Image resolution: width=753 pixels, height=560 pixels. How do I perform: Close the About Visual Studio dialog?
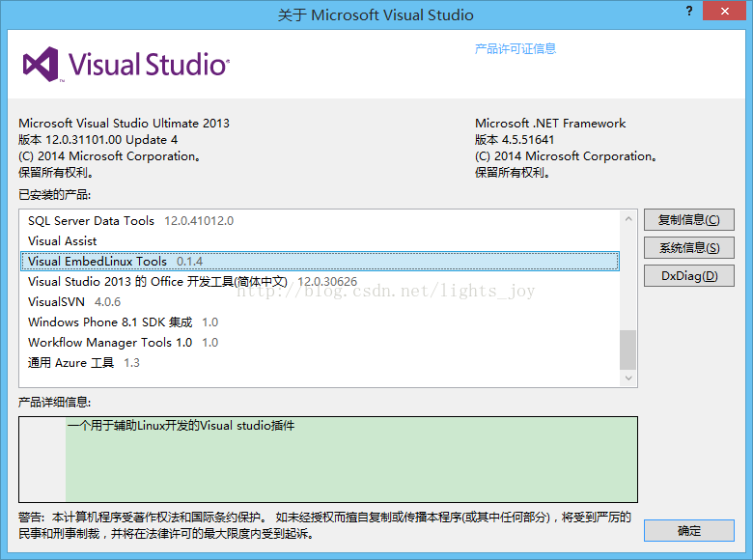click(725, 11)
